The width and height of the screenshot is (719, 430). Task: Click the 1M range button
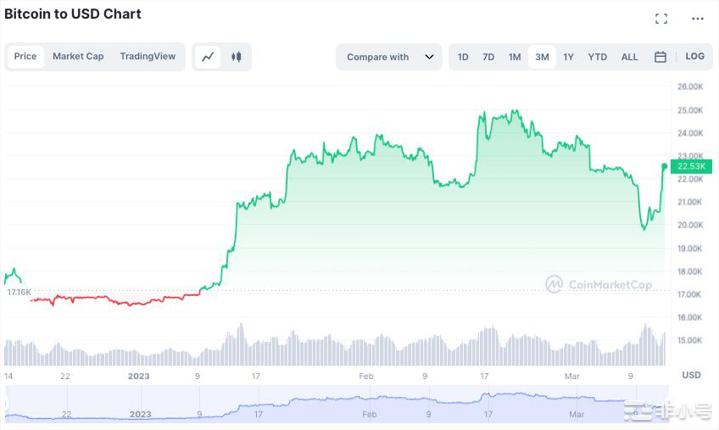click(514, 57)
